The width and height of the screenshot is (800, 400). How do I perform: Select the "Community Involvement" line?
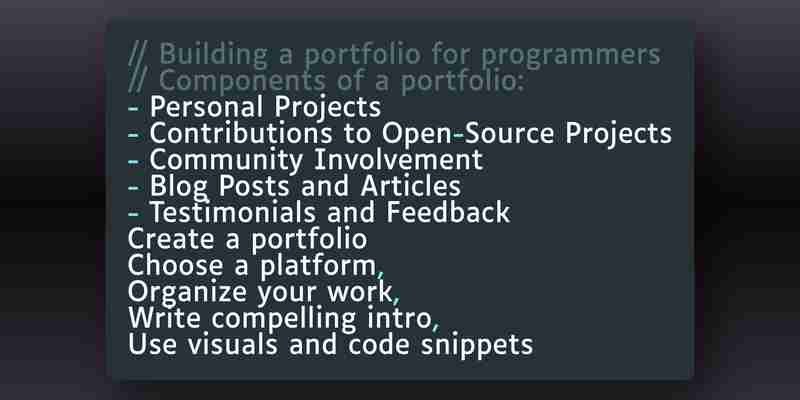pos(306,160)
